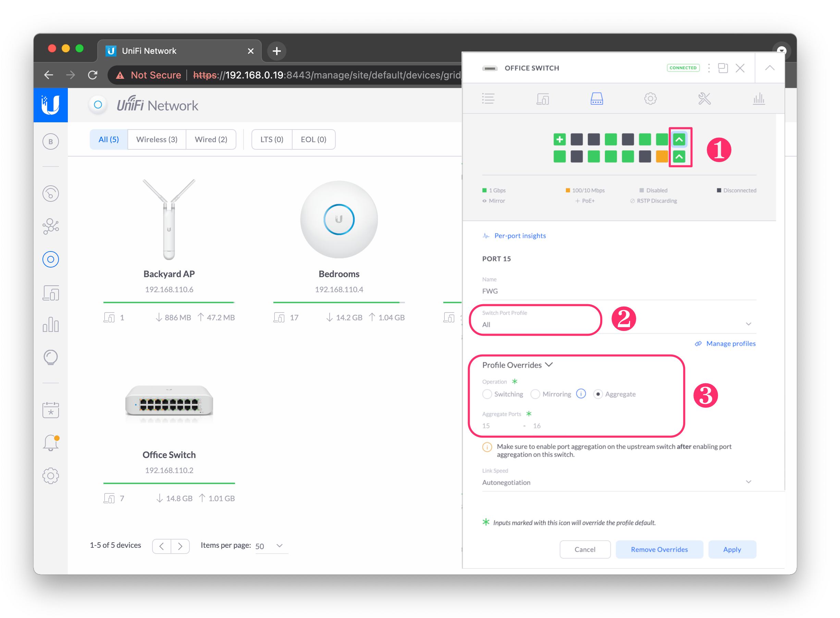Click the Office Switch name label

pos(169,455)
